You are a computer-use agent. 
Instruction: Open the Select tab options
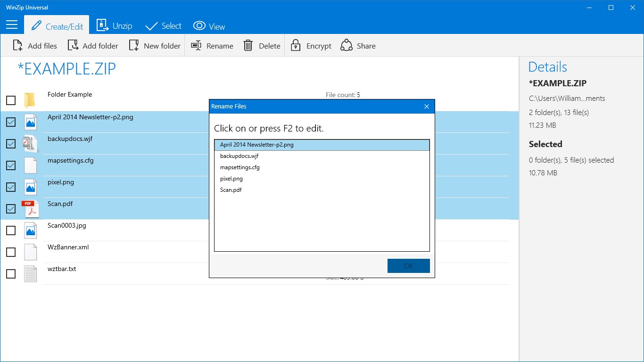[163, 25]
